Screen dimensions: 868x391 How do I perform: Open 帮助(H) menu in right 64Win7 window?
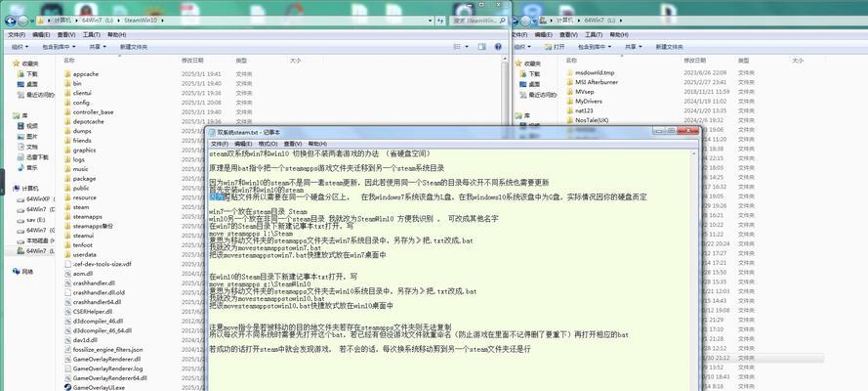coord(618,34)
